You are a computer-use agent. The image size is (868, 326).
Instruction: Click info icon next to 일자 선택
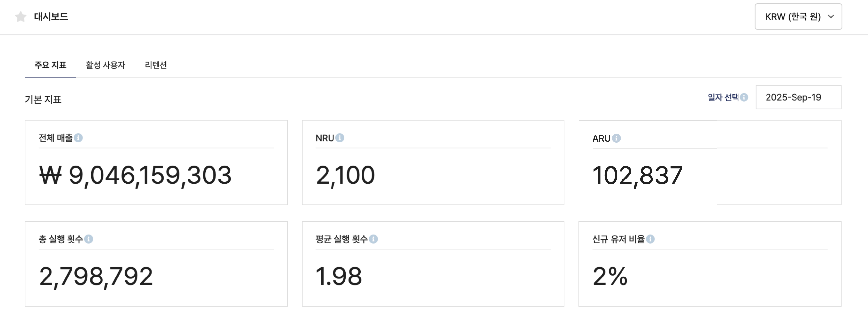coord(744,98)
